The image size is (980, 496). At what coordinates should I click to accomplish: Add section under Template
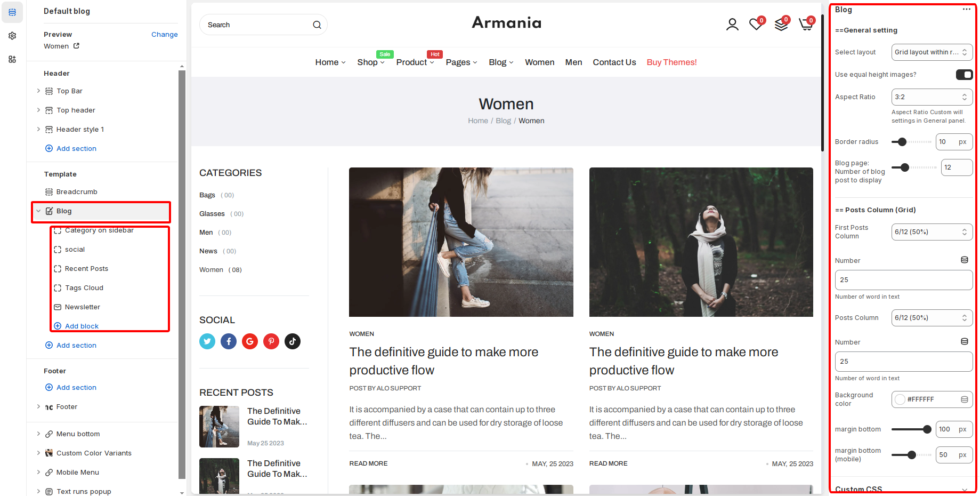click(x=71, y=346)
